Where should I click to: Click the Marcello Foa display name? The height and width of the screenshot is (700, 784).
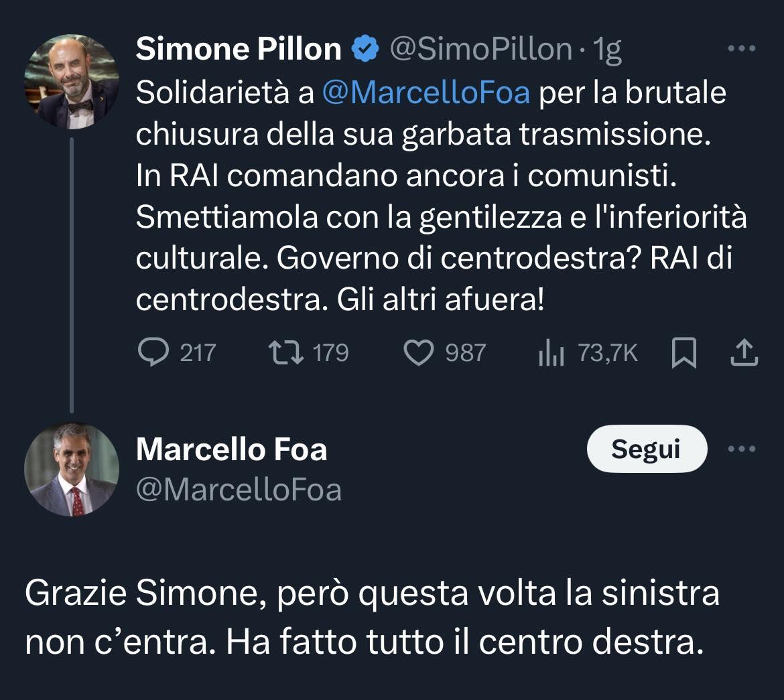point(231,449)
